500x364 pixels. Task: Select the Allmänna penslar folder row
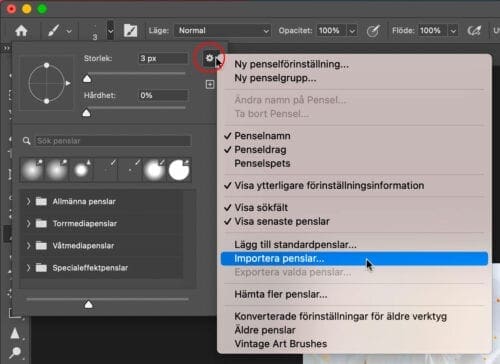pos(102,201)
